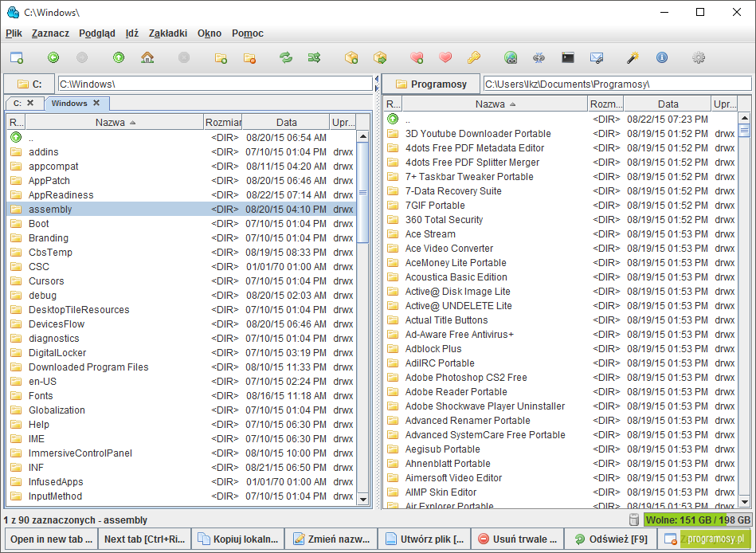Screen dimensions: 756x553
Task: Open the Pomoc menu
Action: [247, 33]
